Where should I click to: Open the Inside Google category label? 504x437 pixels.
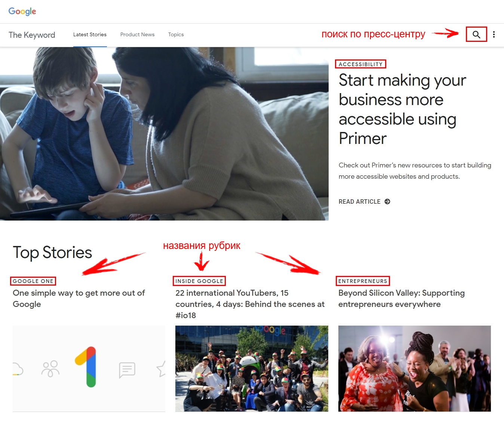point(199,281)
